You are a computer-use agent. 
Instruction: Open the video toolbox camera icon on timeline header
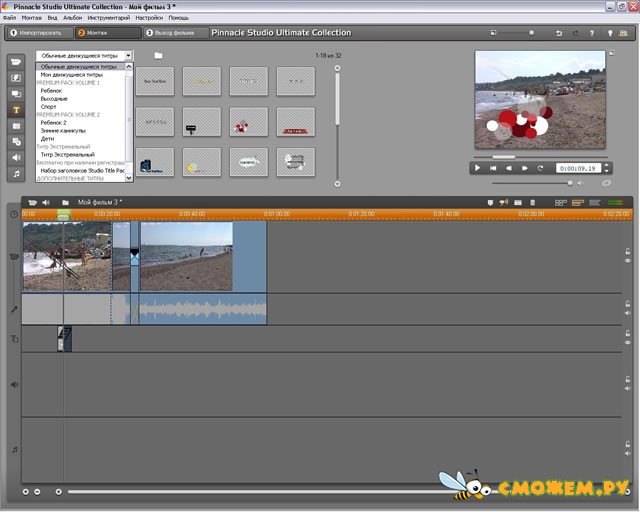(32, 203)
